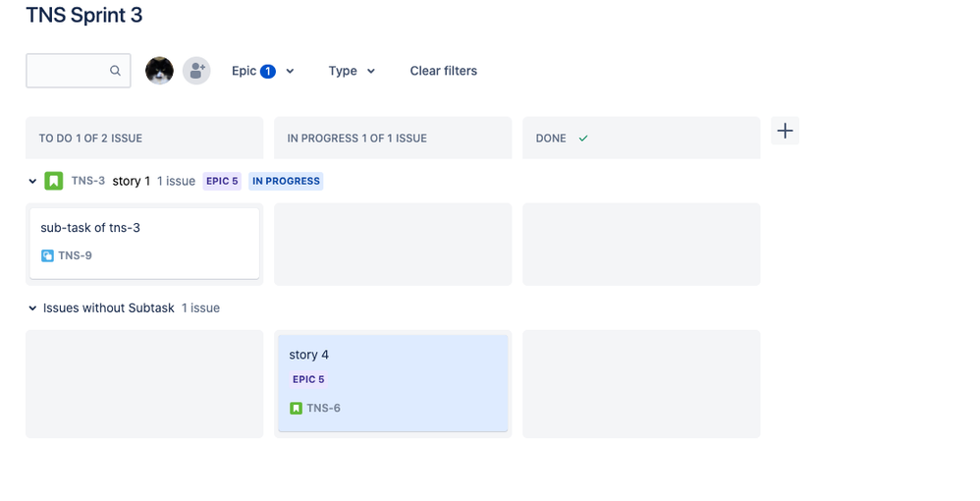Click the TNS-3 issue key link

(x=88, y=181)
